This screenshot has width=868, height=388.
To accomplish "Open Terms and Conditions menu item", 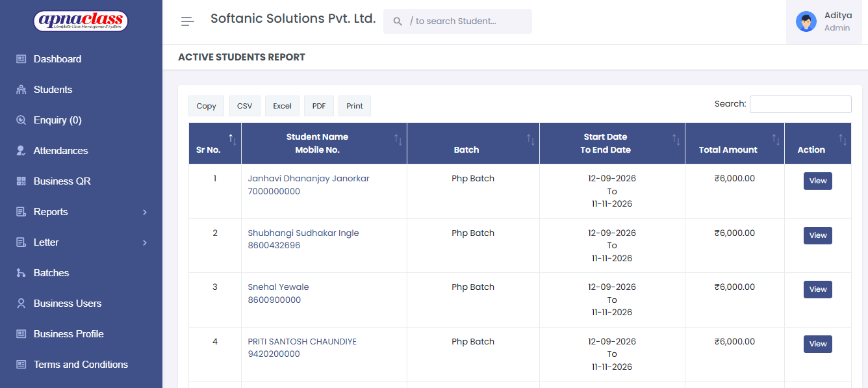I will [81, 365].
